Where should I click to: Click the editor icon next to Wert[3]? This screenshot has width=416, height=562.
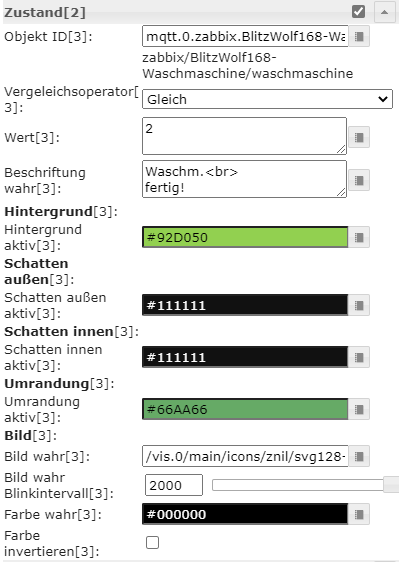pyautogui.click(x=359, y=137)
